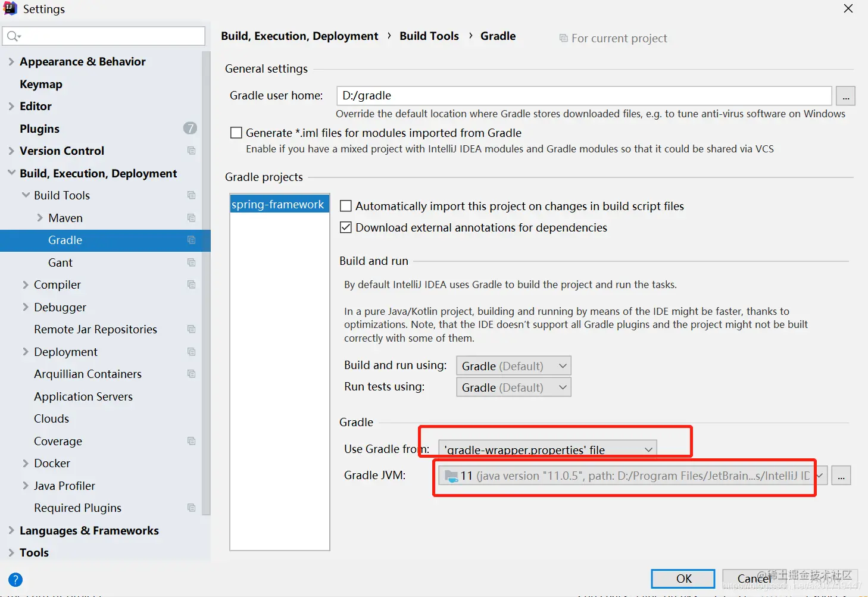Click project-level icon next to Maven
The width and height of the screenshot is (868, 597).
coord(191,218)
